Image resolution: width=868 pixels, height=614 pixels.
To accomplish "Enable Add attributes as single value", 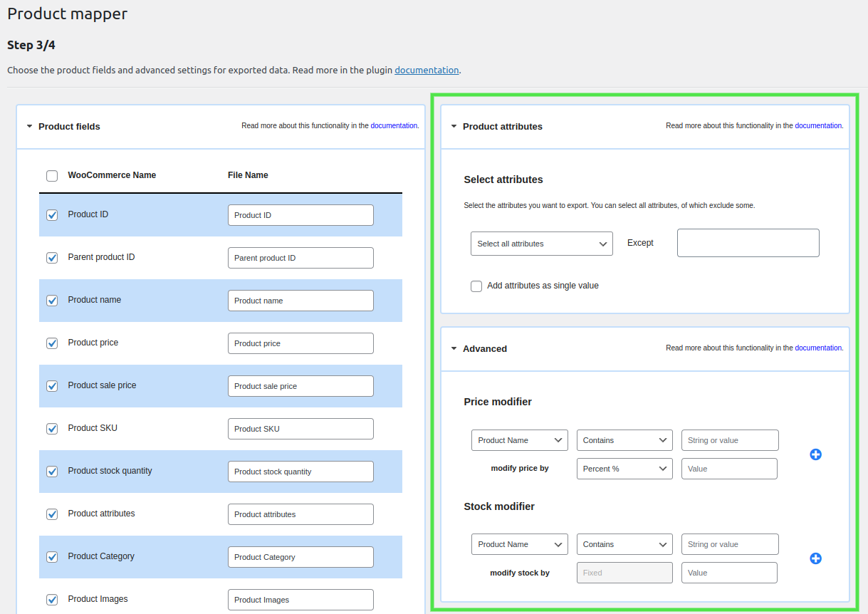I will [x=476, y=286].
